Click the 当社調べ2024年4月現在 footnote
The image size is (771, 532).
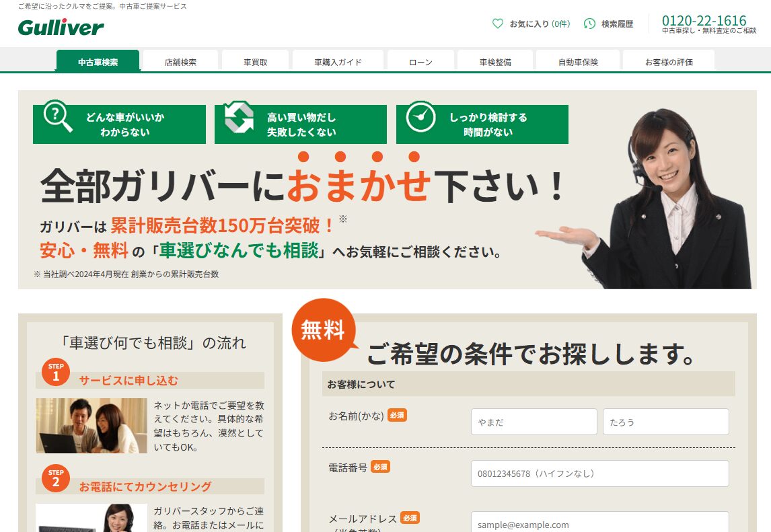tap(126, 274)
